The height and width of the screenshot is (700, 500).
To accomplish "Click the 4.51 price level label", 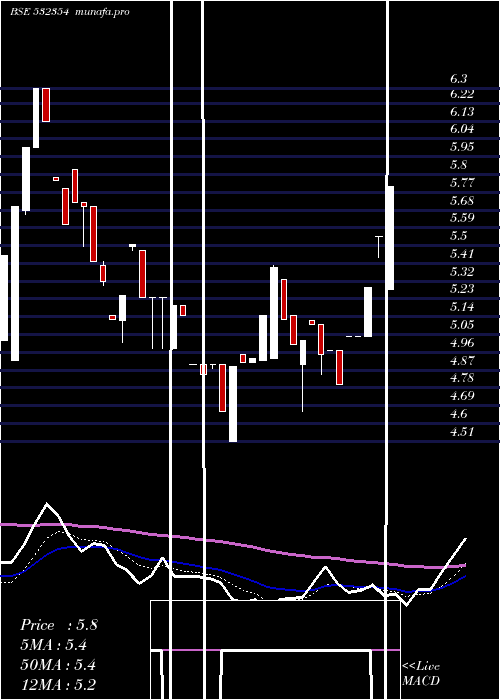I will [x=462, y=432].
